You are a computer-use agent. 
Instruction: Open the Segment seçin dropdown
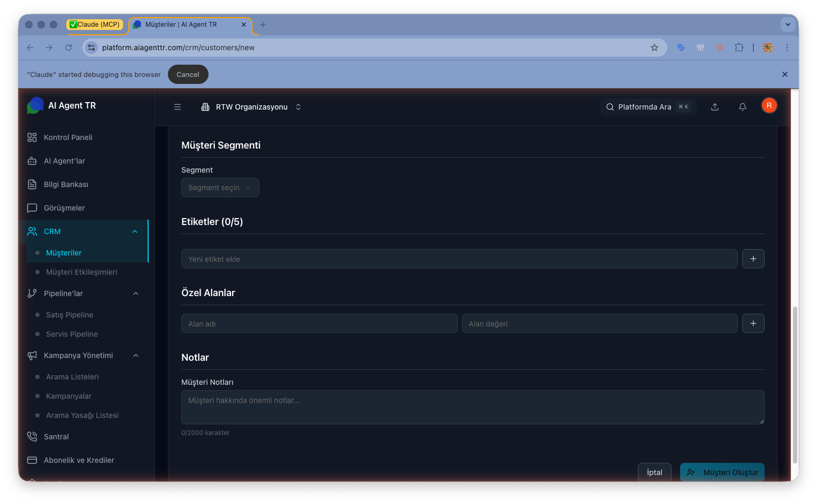[x=220, y=188]
